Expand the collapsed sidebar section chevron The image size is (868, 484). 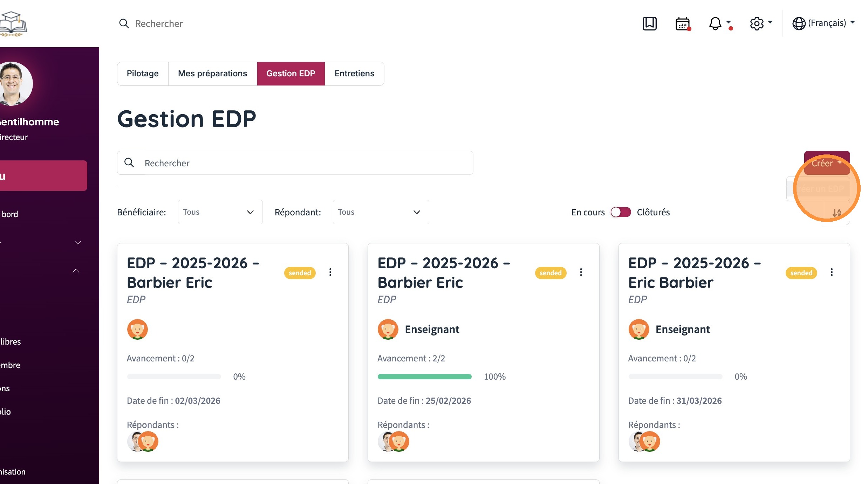[78, 242]
